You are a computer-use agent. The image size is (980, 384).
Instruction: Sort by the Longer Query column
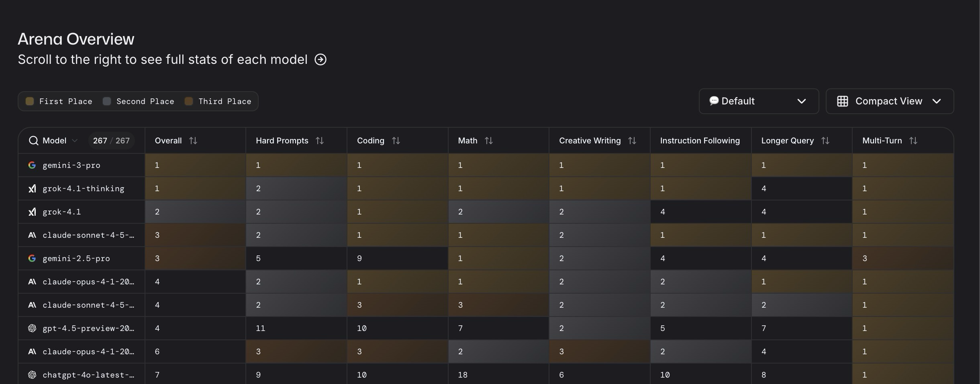(x=825, y=141)
